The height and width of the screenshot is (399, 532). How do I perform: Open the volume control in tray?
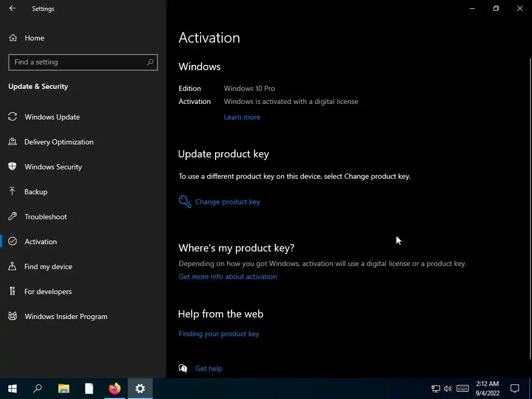448,389
